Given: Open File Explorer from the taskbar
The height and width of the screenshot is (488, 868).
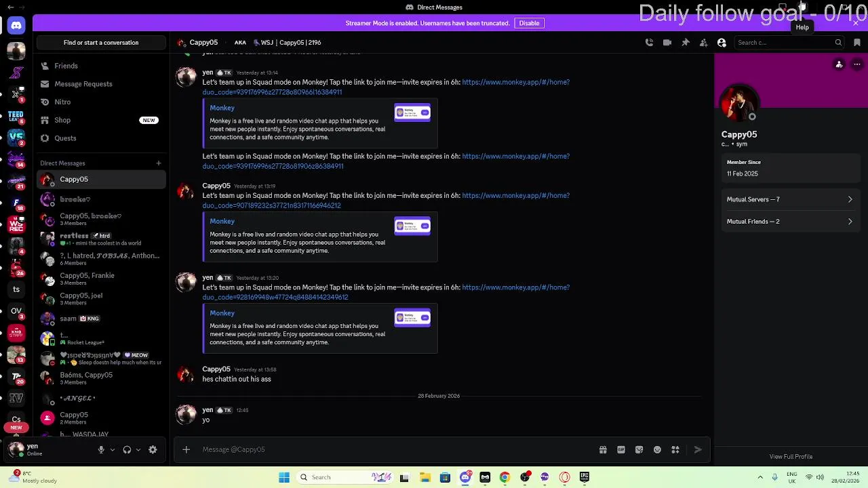Looking at the screenshot, I should click(425, 477).
